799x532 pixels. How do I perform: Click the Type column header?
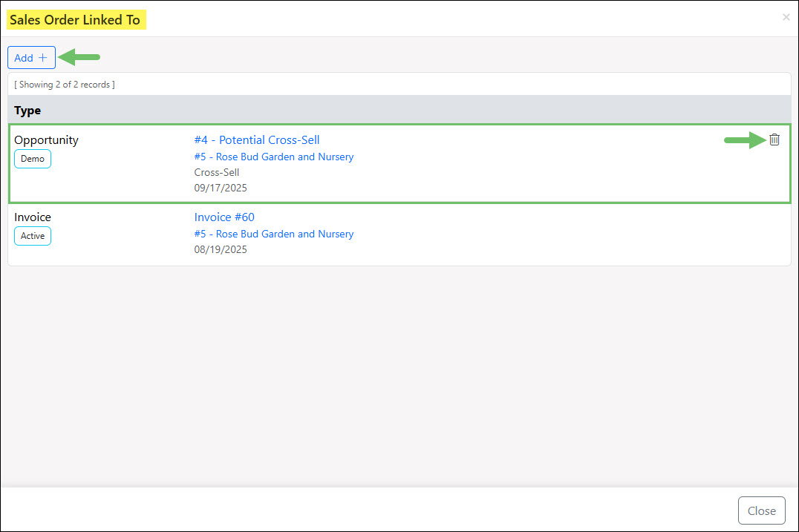pos(27,110)
